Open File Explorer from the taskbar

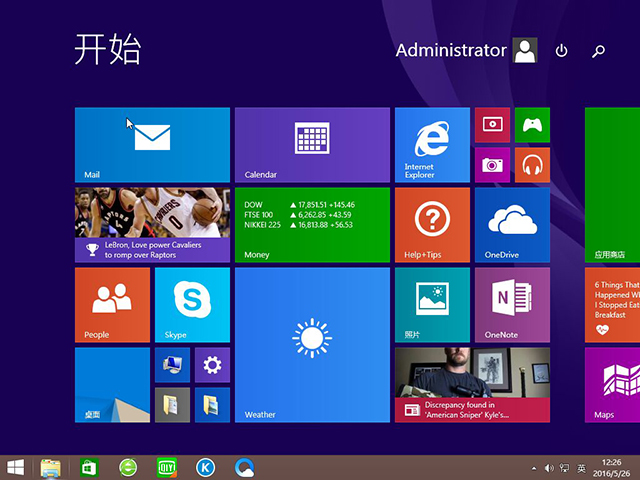click(51, 468)
